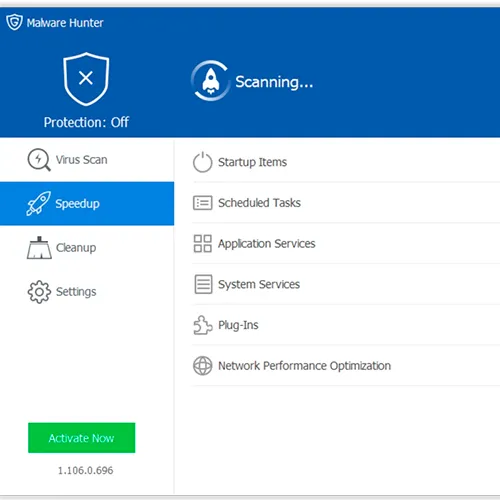Click the Activate Now button
500x500 pixels.
coord(82,438)
